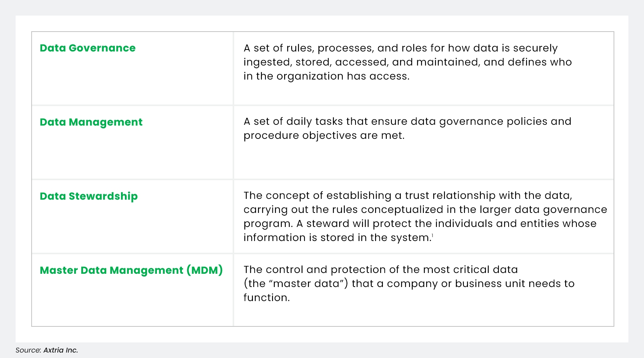This screenshot has height=358, width=644.
Task: Click the text 'information is stored in the system.'
Action: [337, 237]
